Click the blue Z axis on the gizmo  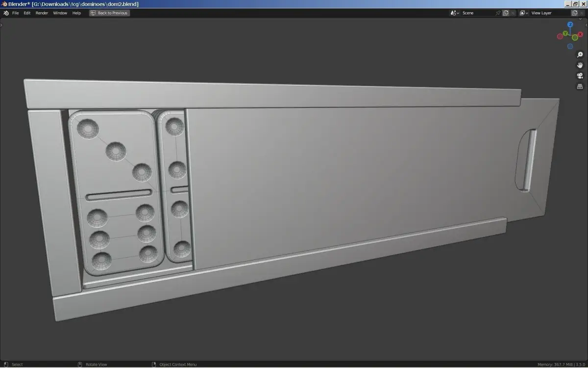570,25
